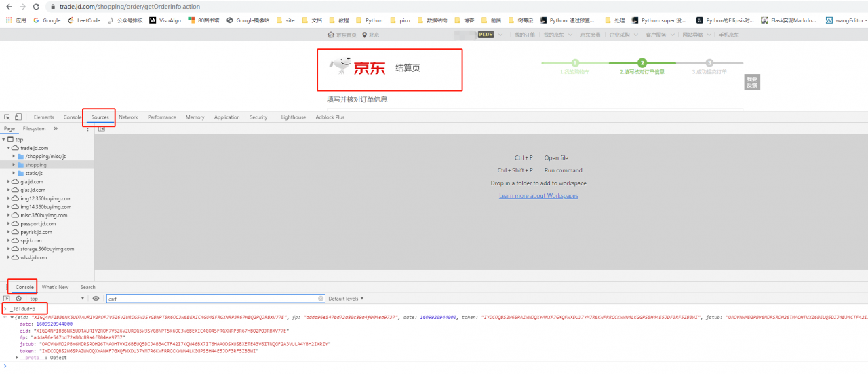
Task: Expand the gia.jd.com domain
Action: (x=9, y=181)
